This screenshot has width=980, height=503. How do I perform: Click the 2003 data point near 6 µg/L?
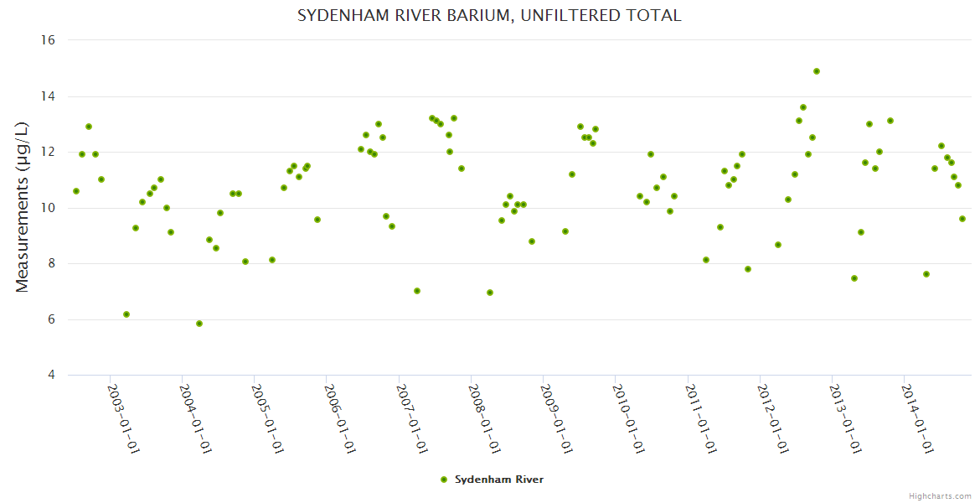point(126,314)
